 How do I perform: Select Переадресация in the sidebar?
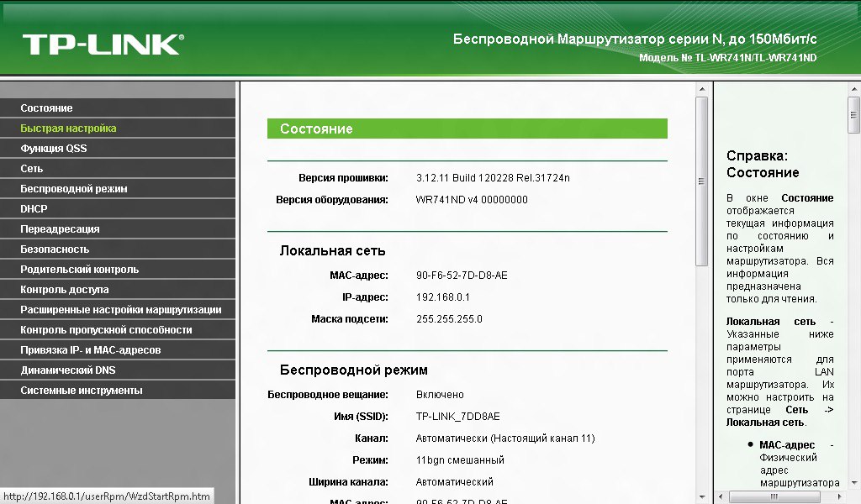118,229
